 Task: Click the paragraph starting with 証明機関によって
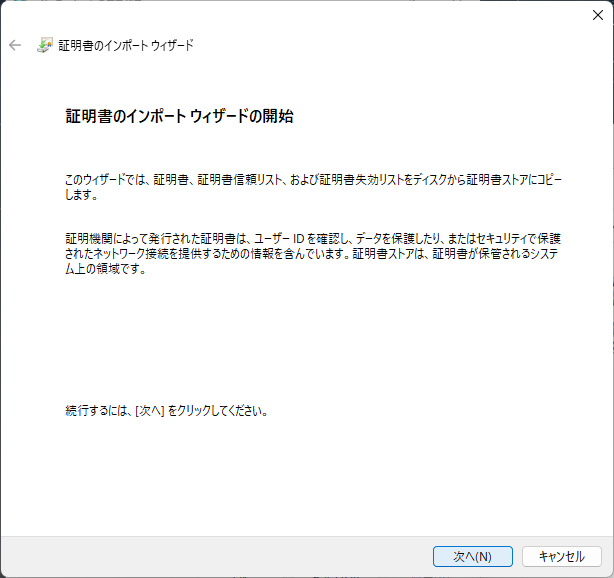(x=313, y=254)
